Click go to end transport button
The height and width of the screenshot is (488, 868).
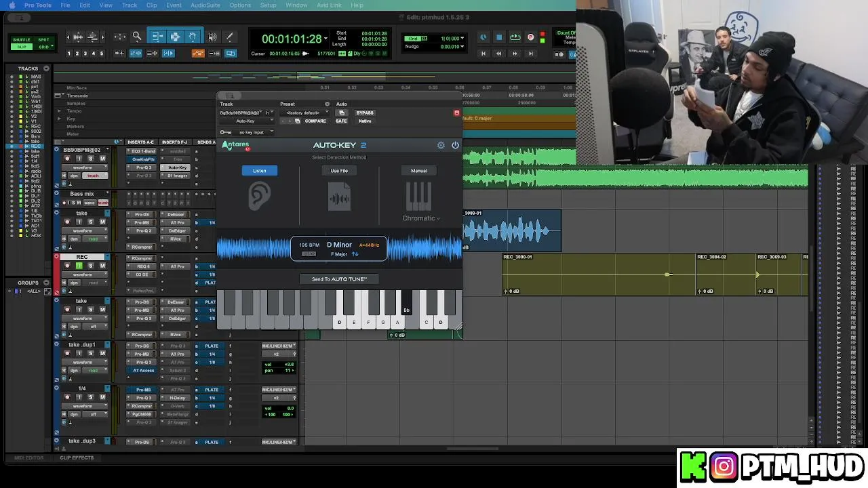tap(530, 53)
